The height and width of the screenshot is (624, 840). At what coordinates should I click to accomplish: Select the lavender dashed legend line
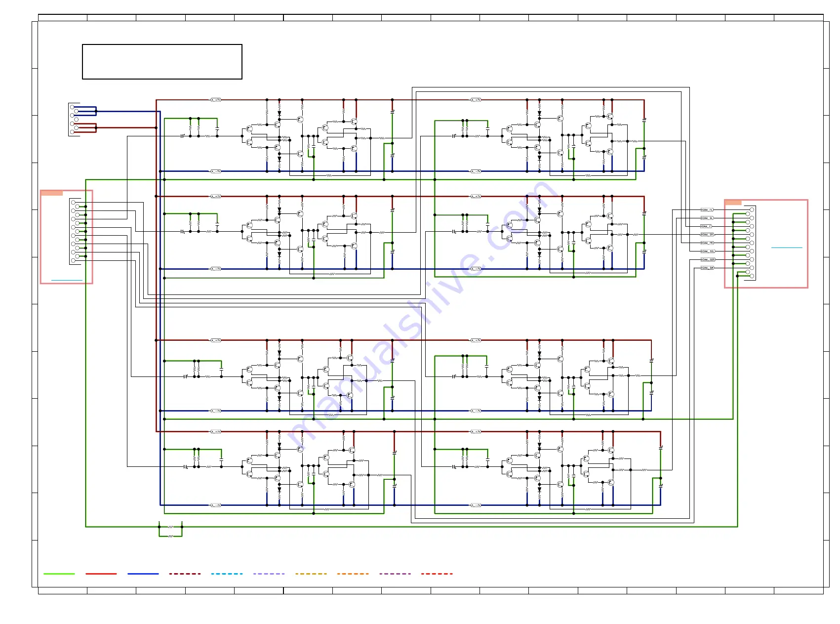[269, 574]
